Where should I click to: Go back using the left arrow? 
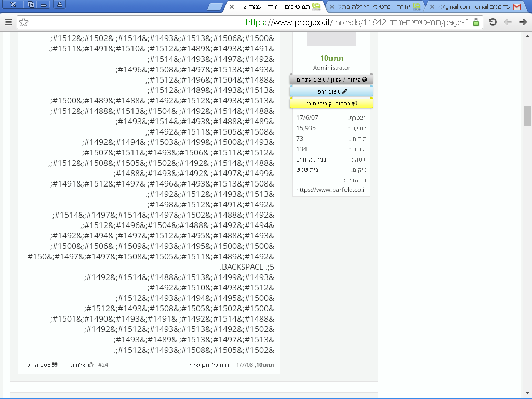pos(508,22)
